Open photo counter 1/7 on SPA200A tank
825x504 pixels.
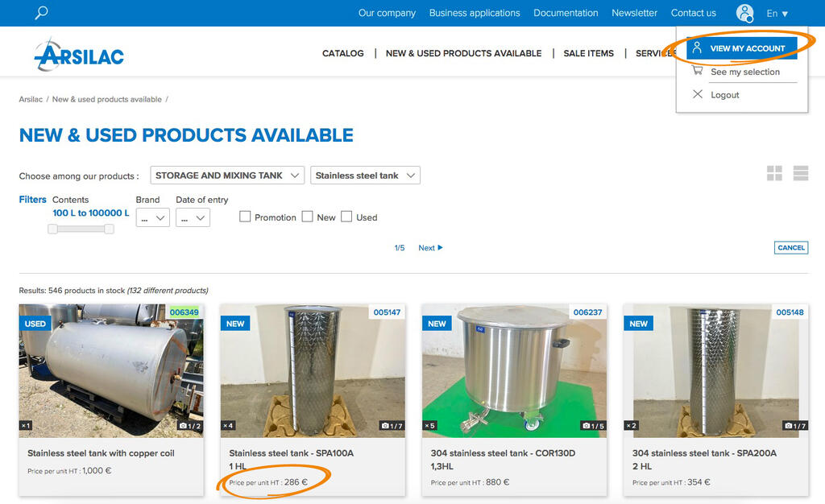tap(795, 426)
